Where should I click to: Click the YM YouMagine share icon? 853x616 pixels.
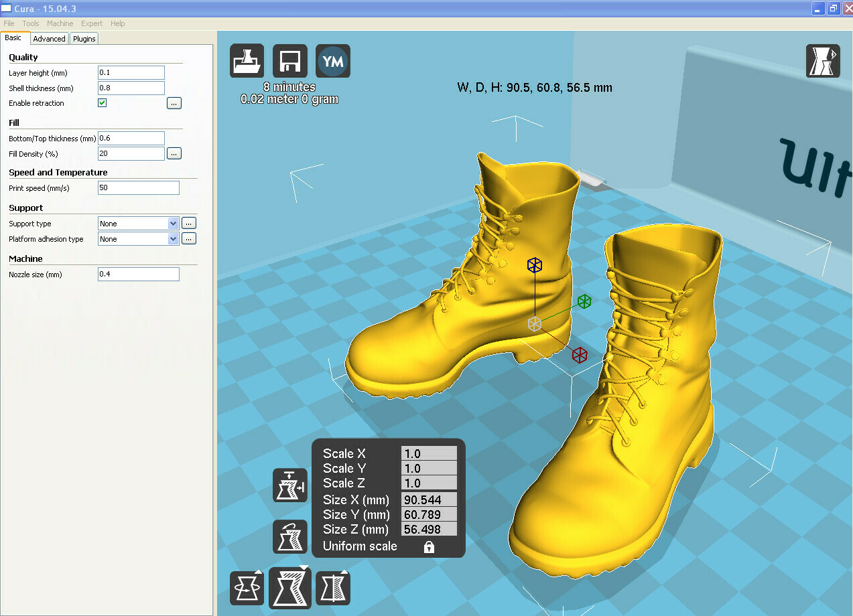pyautogui.click(x=333, y=62)
